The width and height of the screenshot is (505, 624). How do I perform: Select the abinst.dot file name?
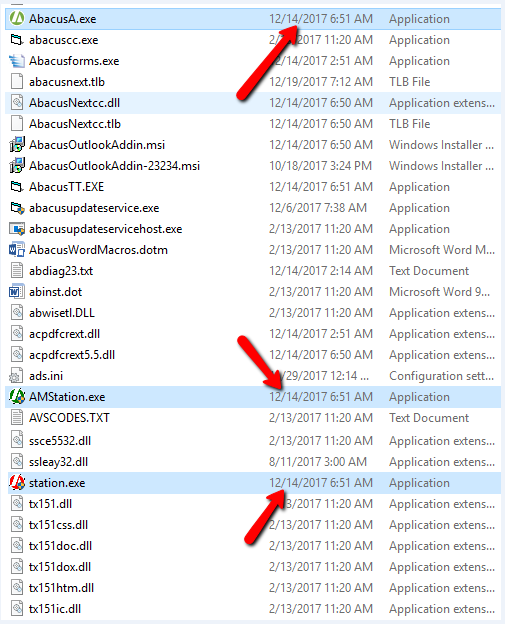(55, 292)
